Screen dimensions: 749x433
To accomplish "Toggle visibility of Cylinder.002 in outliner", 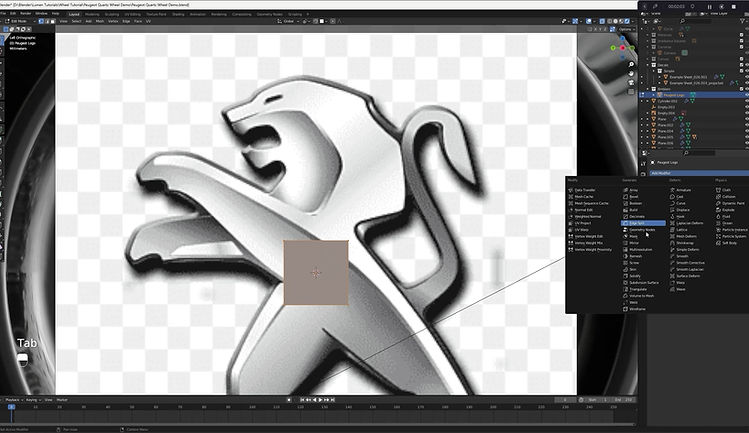I will [x=747, y=101].
